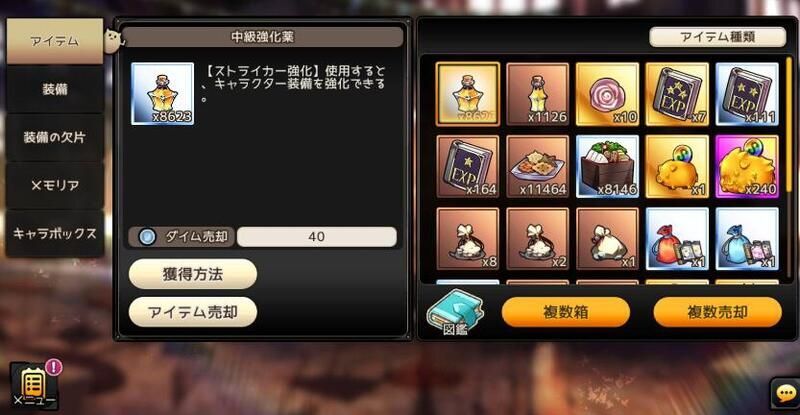Switch to the メモリア tab
The height and width of the screenshot is (415, 800).
[55, 185]
